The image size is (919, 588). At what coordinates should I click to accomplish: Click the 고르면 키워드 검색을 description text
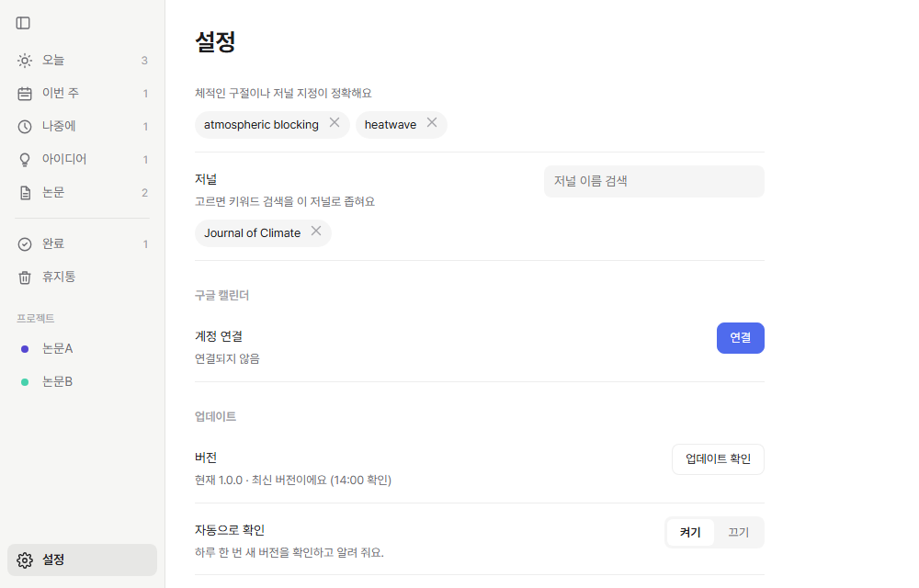coord(285,201)
